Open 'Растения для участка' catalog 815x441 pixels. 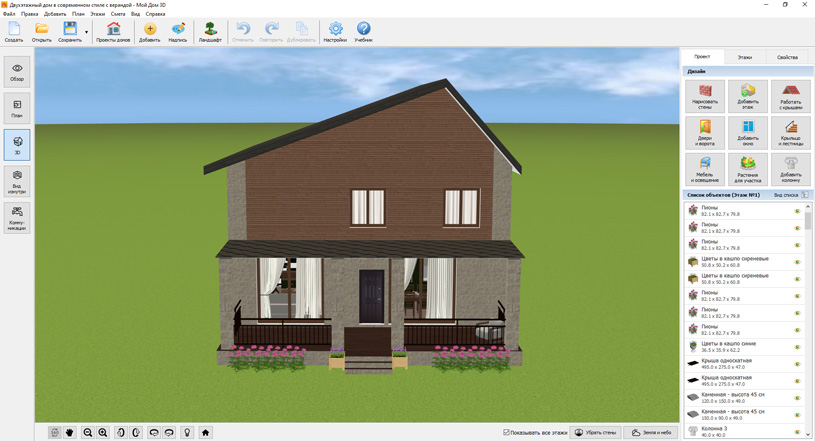[748, 168]
